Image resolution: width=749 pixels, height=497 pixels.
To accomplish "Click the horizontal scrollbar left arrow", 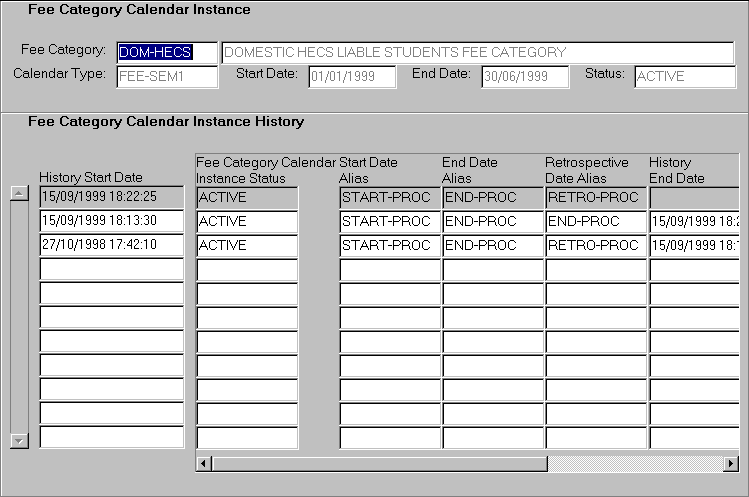I will [204, 464].
